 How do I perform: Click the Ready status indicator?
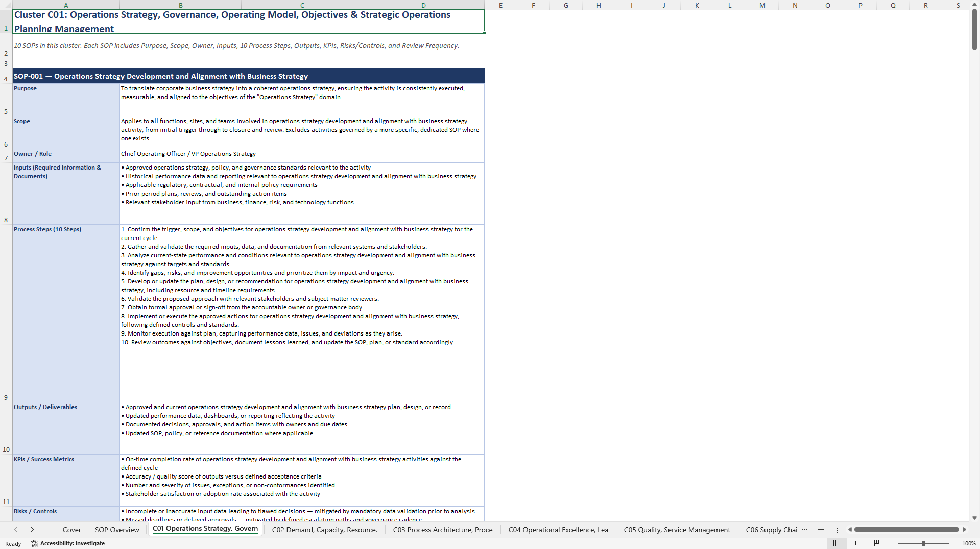13,544
